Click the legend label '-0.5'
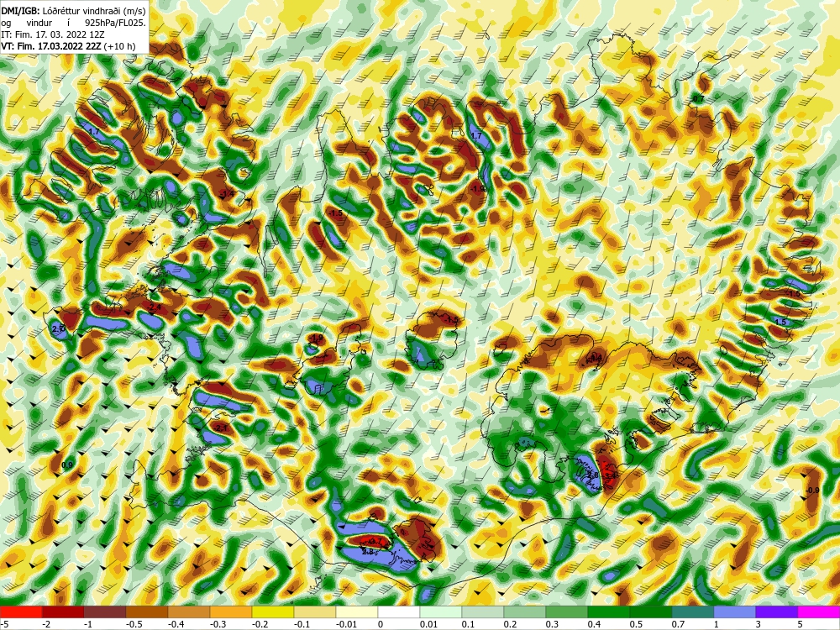 tap(132, 624)
